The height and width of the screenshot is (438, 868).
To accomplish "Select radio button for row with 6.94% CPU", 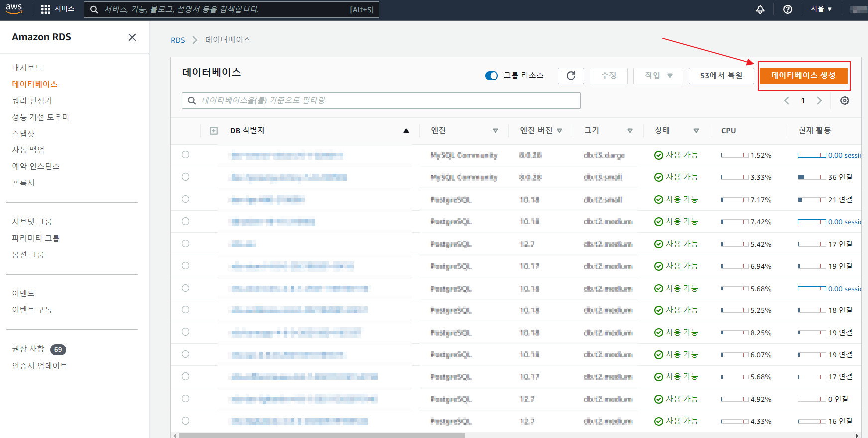I will pyautogui.click(x=185, y=266).
